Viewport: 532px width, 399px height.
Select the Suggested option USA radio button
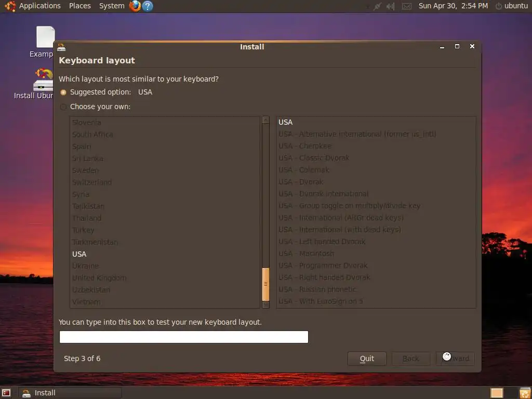(x=63, y=92)
